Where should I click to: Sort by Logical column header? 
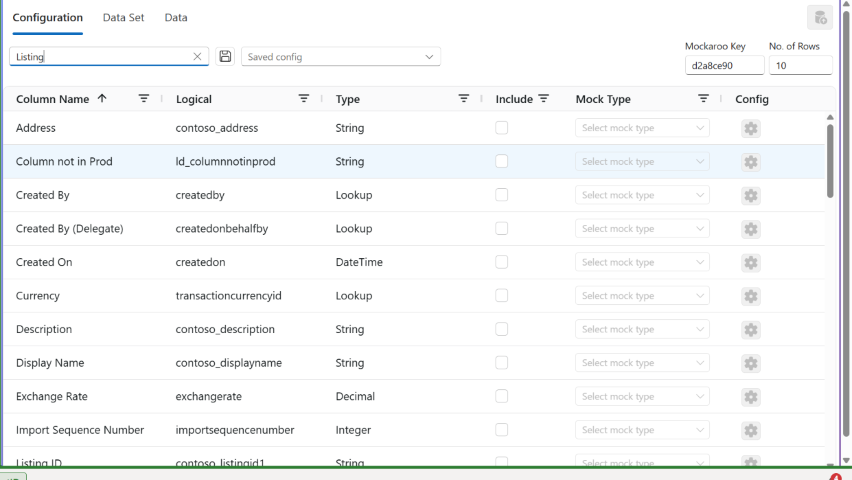coord(193,99)
